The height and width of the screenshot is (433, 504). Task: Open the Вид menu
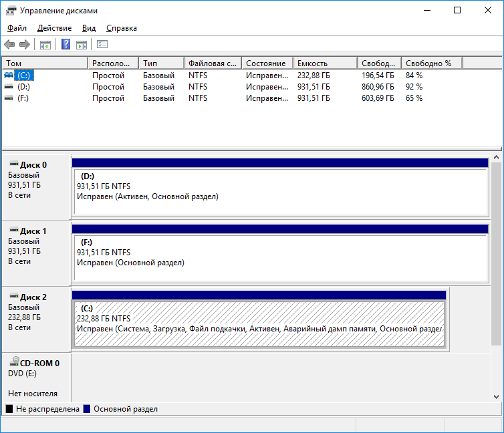coord(89,28)
